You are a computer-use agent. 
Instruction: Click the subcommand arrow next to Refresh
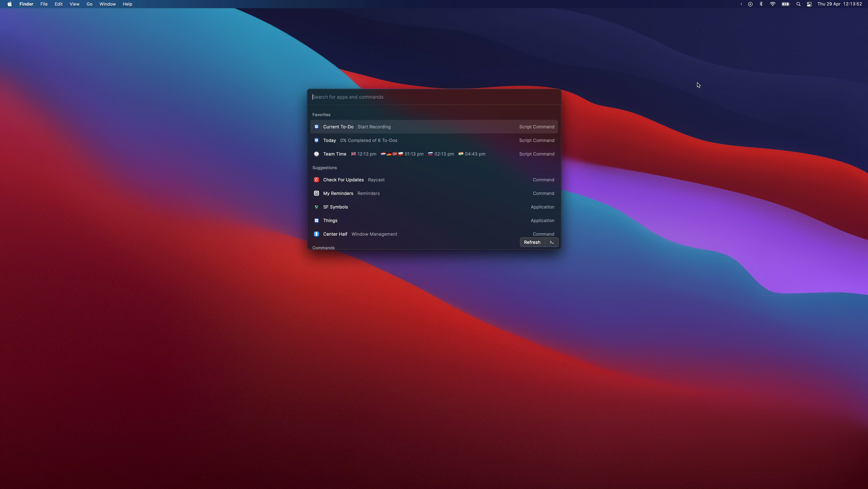click(x=551, y=242)
